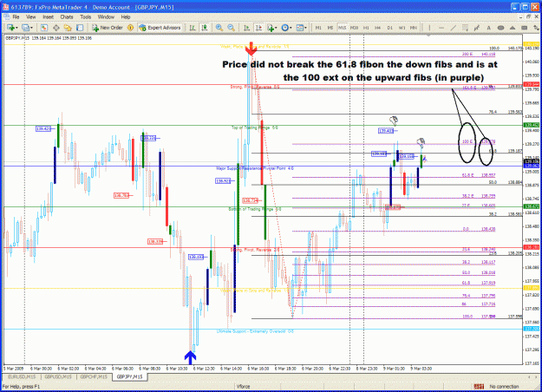Image resolution: width=542 pixels, height=392 pixels.
Task: Expand the new chart dropdown arrow
Action: 16,28
